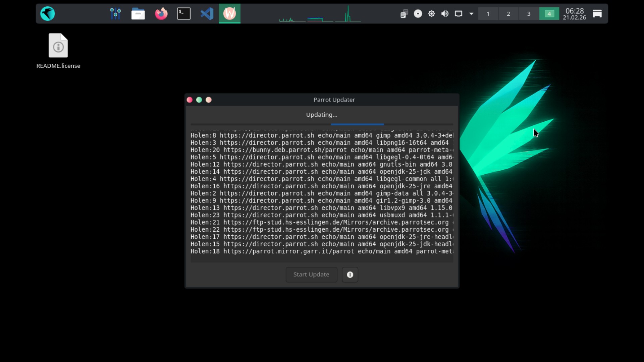This screenshot has height=362, width=644.
Task: Click the clock showing 06:28
Action: coord(574,14)
